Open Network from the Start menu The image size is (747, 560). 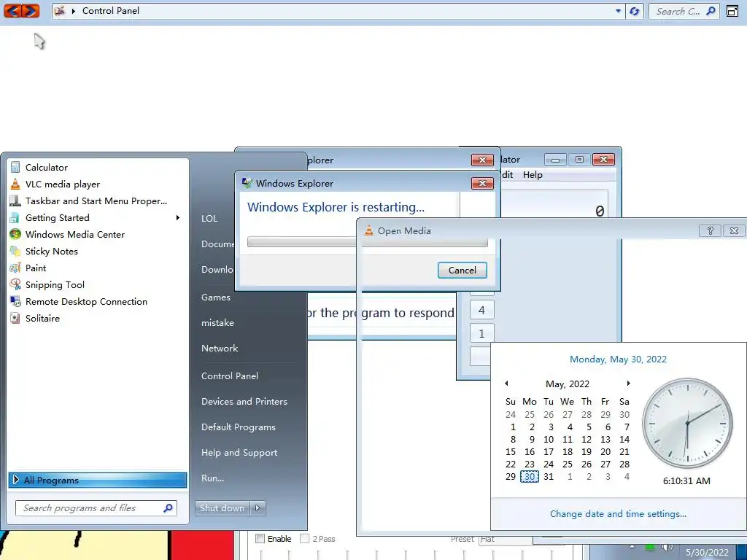pyautogui.click(x=220, y=348)
